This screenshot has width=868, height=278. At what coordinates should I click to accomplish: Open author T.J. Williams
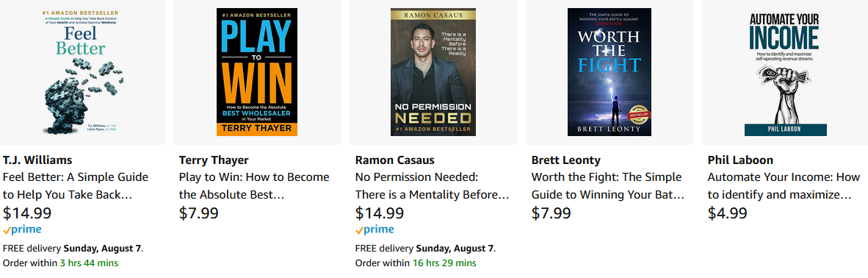[x=37, y=160]
